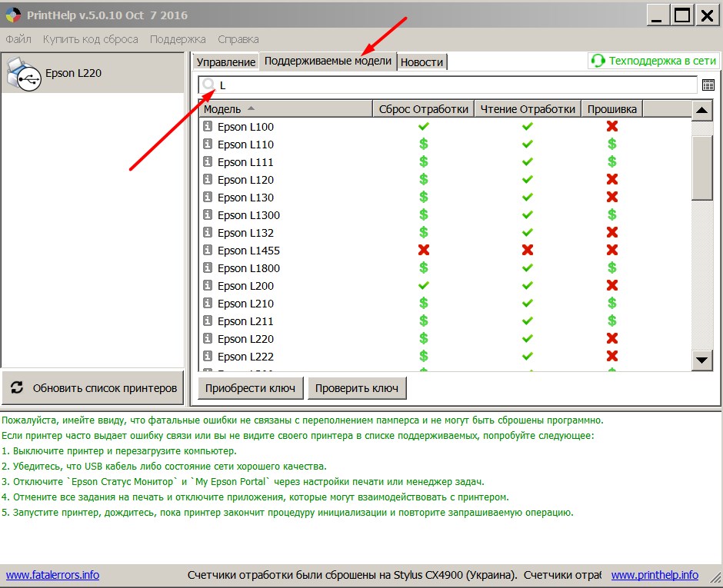The image size is (723, 588).
Task: Click info icon for Epson L210
Action: click(x=208, y=303)
